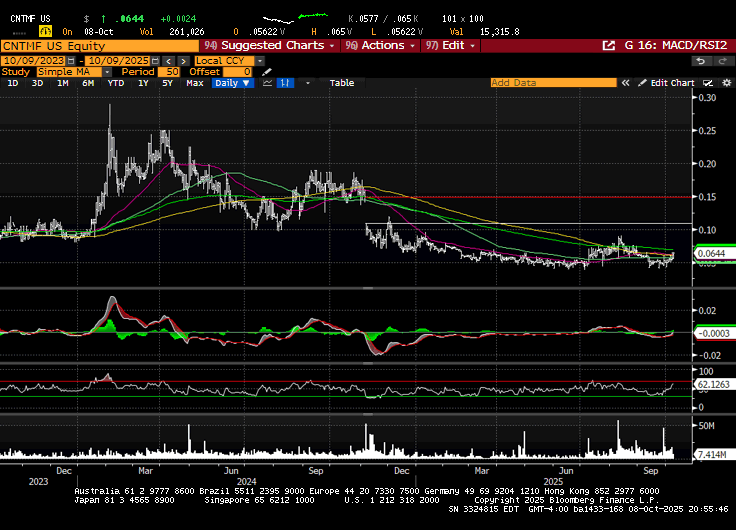This screenshot has width=736, height=530.
Task: Redo the chart change
Action: 722,61
